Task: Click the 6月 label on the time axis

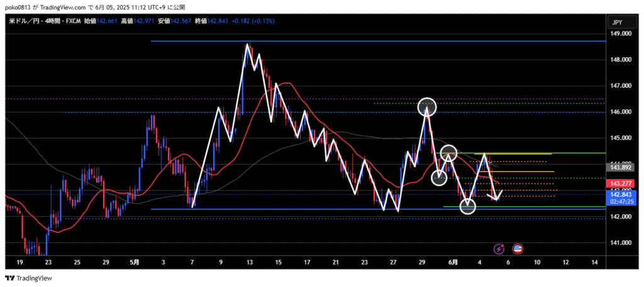Action: pos(453,262)
